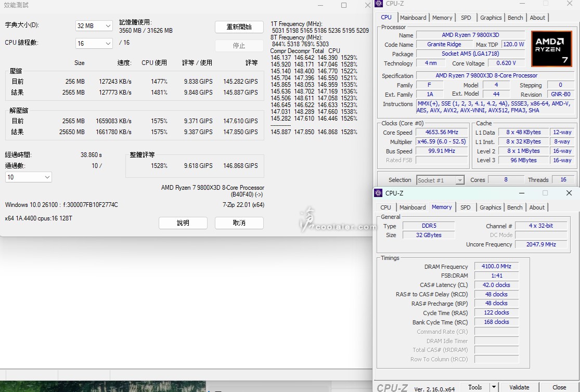Select the Memory tab in the CPU-Z memory timings window
Image resolution: width=580 pixels, height=392 pixels.
pyautogui.click(x=442, y=207)
